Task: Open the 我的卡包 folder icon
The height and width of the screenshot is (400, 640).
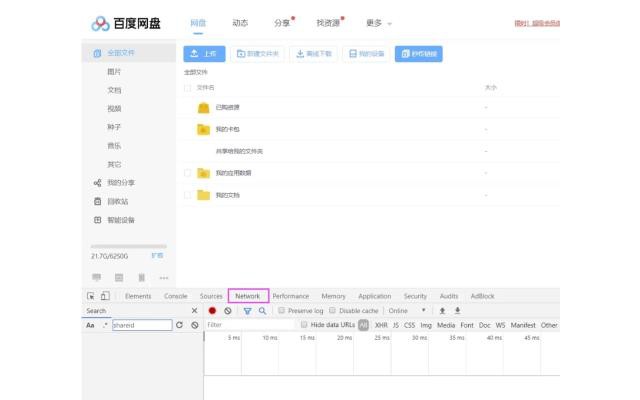Action: click(x=203, y=129)
